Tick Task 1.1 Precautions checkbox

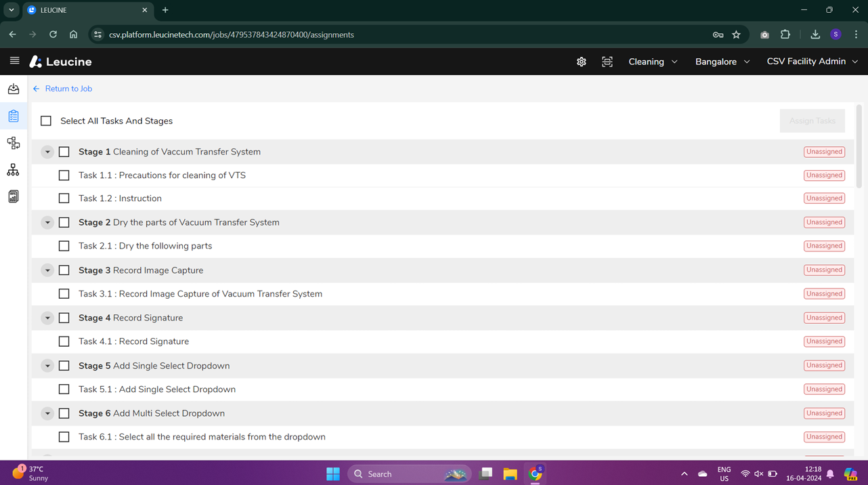coord(64,175)
